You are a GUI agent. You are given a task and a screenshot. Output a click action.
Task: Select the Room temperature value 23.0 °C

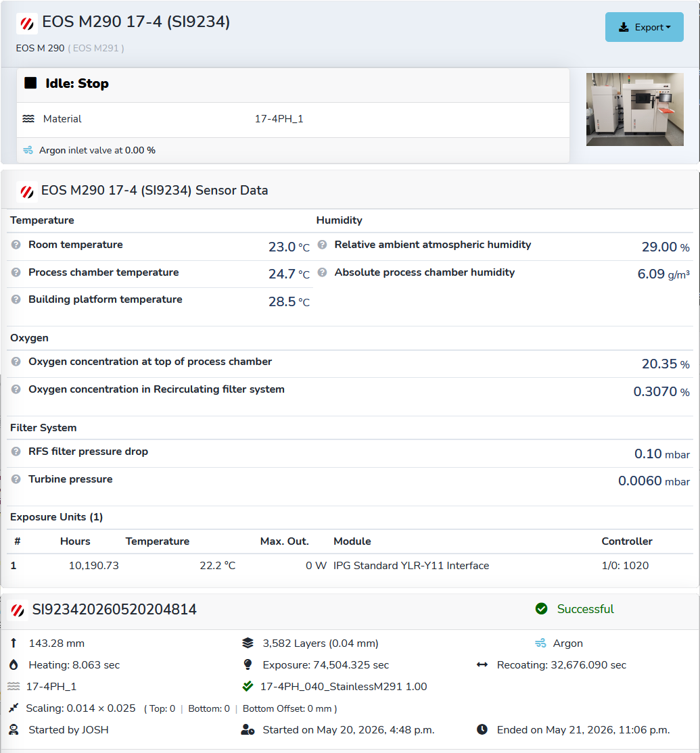click(289, 247)
